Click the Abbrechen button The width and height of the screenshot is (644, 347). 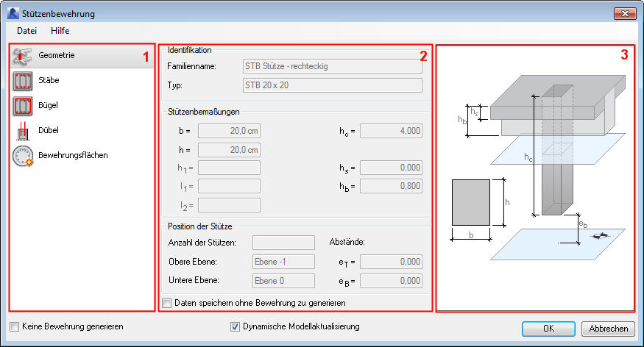click(x=608, y=329)
